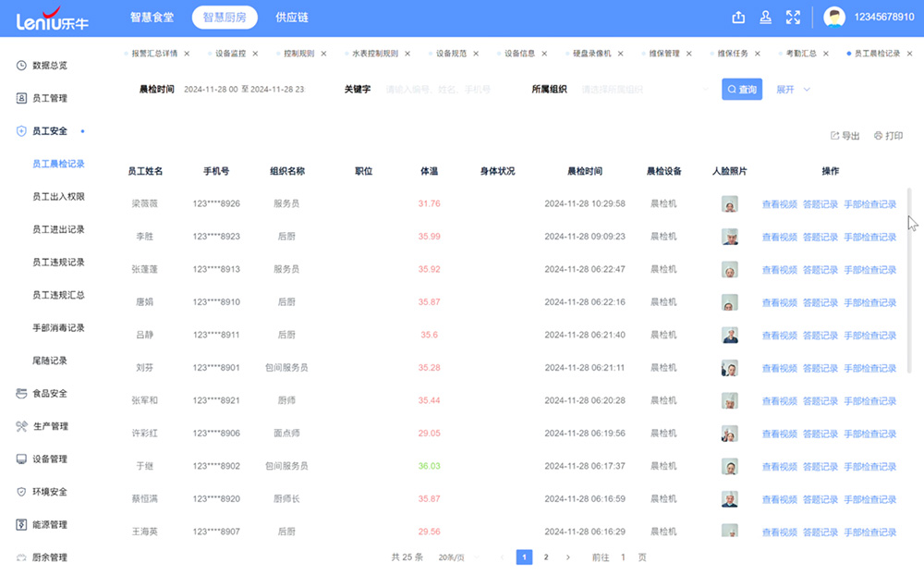This screenshot has width=924, height=575.
Task: Select the 生产管理 sidebar icon
Action: [20, 426]
